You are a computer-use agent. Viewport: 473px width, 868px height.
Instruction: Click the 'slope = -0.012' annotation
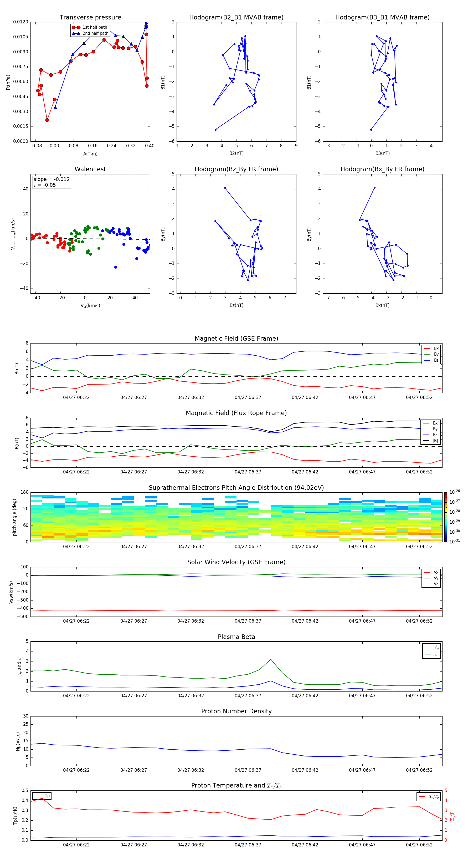(x=52, y=179)
